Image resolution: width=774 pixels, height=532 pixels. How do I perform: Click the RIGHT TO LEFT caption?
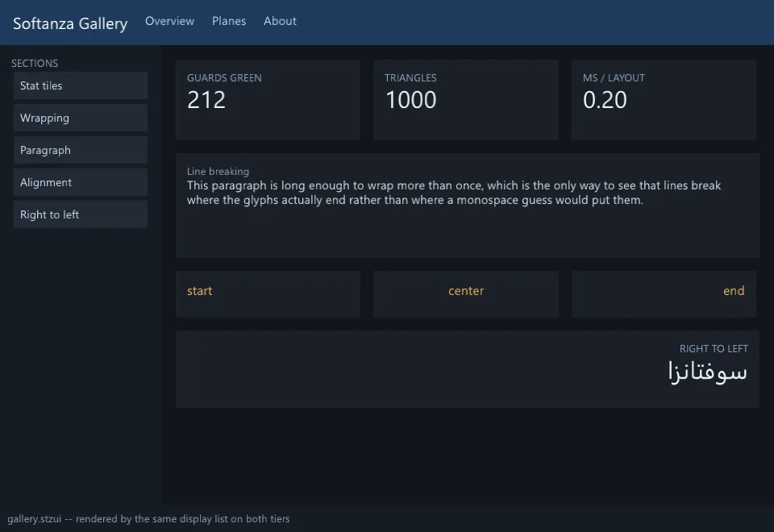(714, 349)
